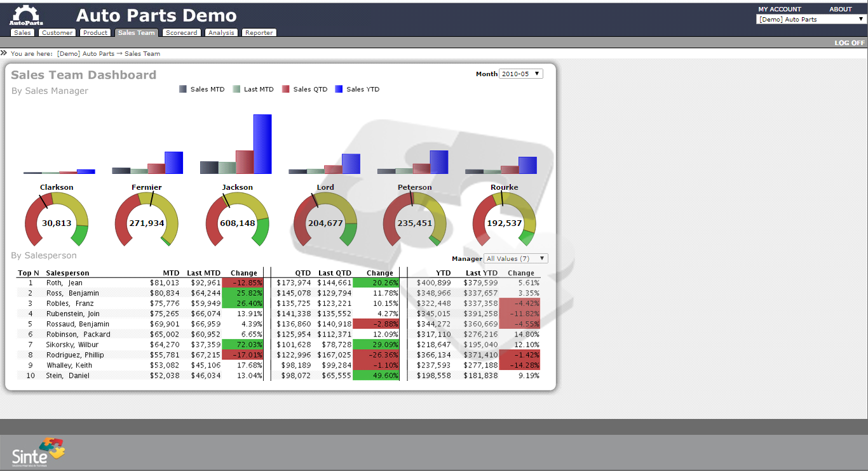Click the Top N column header
868x471 pixels.
(x=29, y=273)
